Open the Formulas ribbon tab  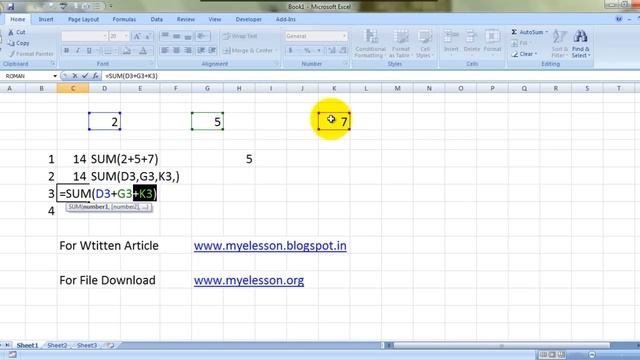(x=124, y=19)
